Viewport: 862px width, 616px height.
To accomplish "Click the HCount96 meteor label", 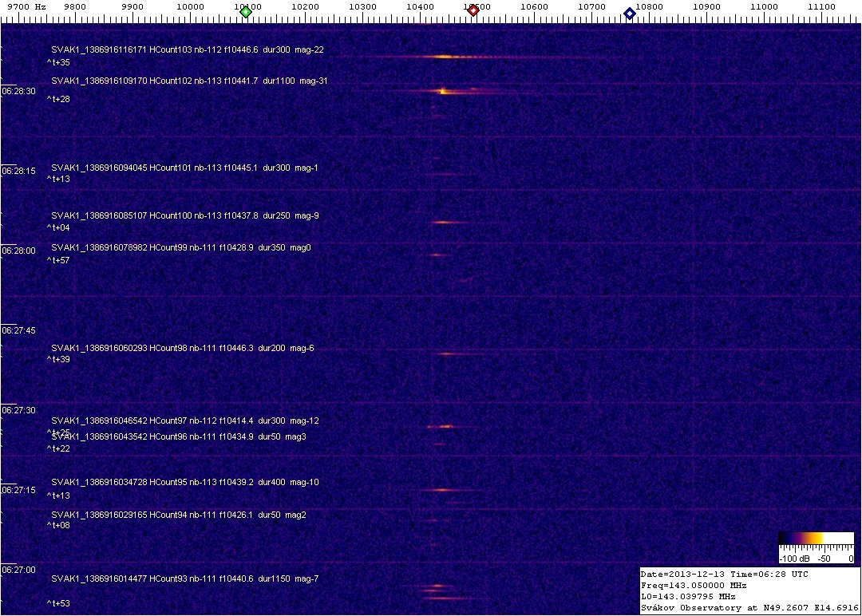I will pos(179,436).
